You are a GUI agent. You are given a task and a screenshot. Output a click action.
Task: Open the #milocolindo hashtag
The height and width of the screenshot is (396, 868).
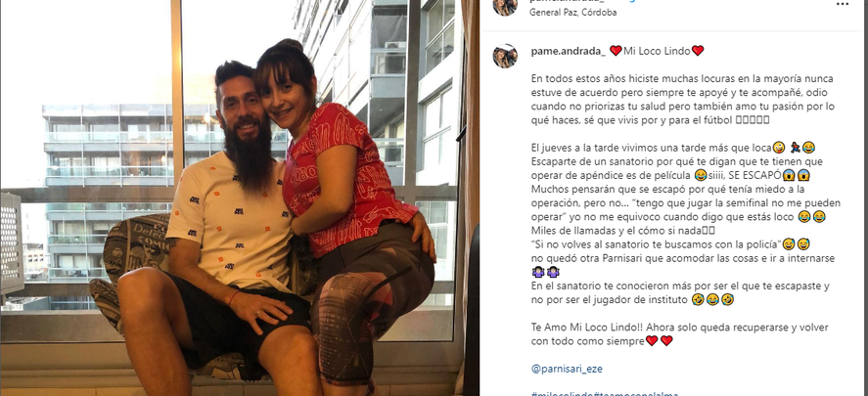tap(562, 394)
